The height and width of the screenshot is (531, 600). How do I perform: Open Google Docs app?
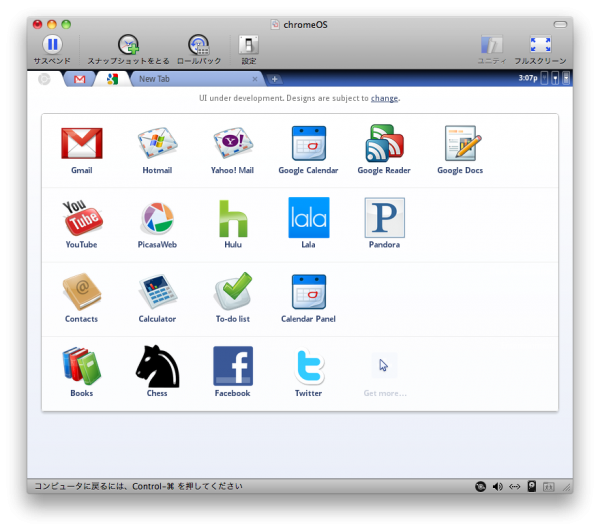(462, 143)
